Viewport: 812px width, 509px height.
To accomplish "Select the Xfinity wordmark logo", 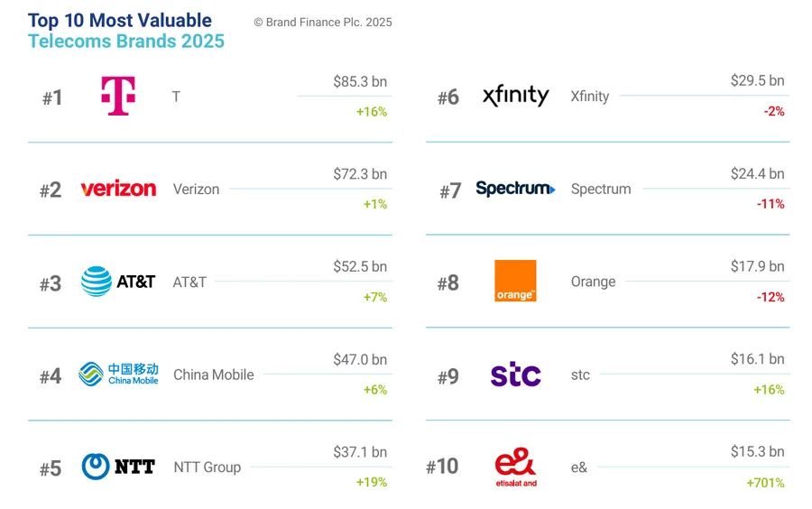I will point(515,96).
